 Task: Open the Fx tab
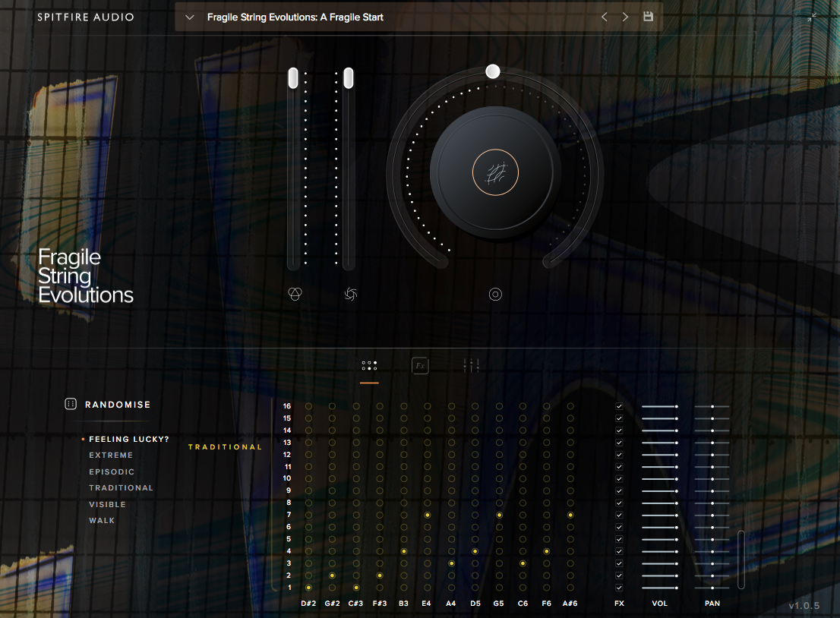420,366
